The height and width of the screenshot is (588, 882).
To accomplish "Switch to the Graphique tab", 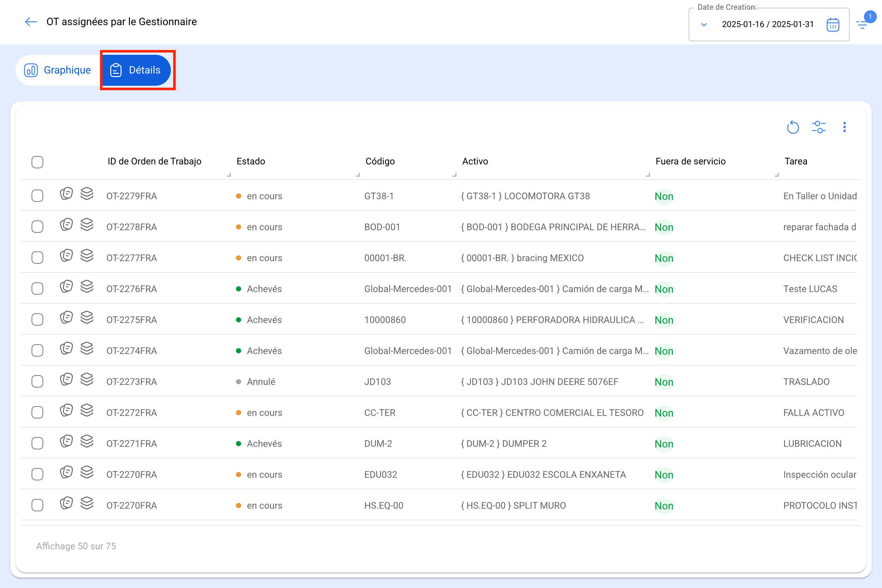I will (x=58, y=70).
